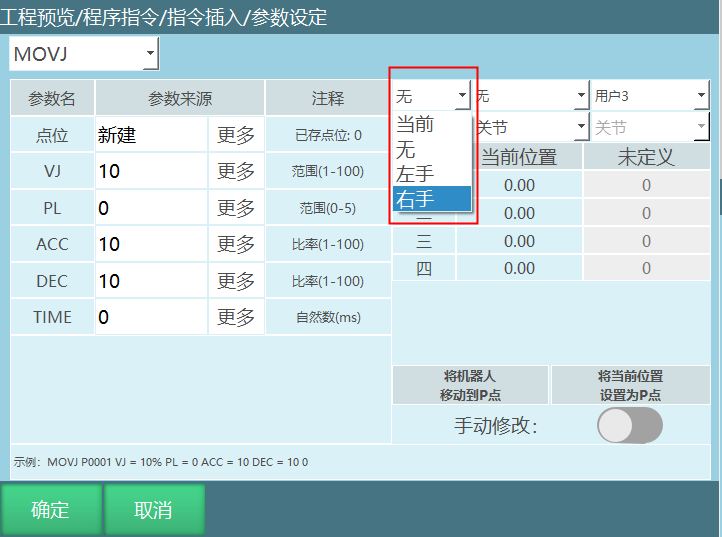This screenshot has width=722, height=537.
Task: Open the 关节 dropdown beside the list
Action: (x=530, y=128)
